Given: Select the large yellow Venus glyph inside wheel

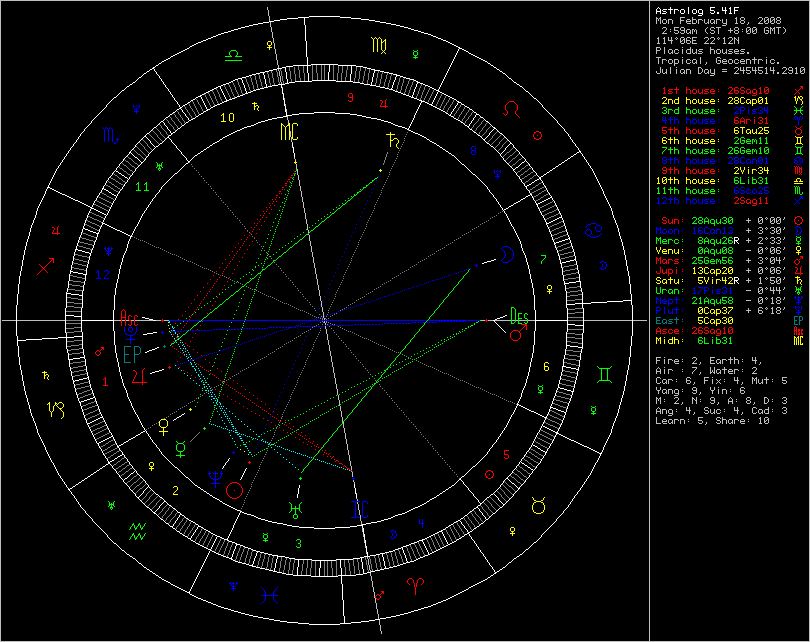Looking at the screenshot, I should [163, 428].
